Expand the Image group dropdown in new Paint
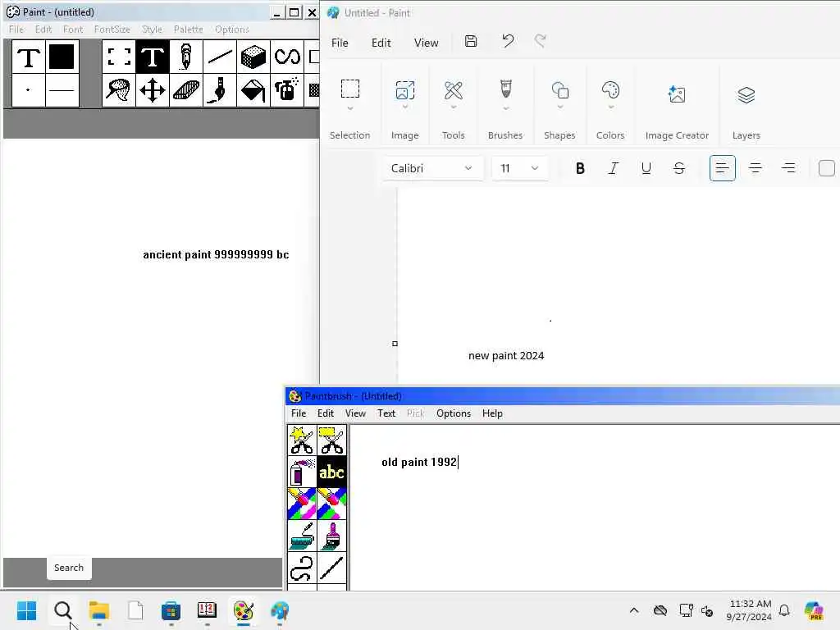Image resolution: width=840 pixels, height=630 pixels. click(x=405, y=107)
